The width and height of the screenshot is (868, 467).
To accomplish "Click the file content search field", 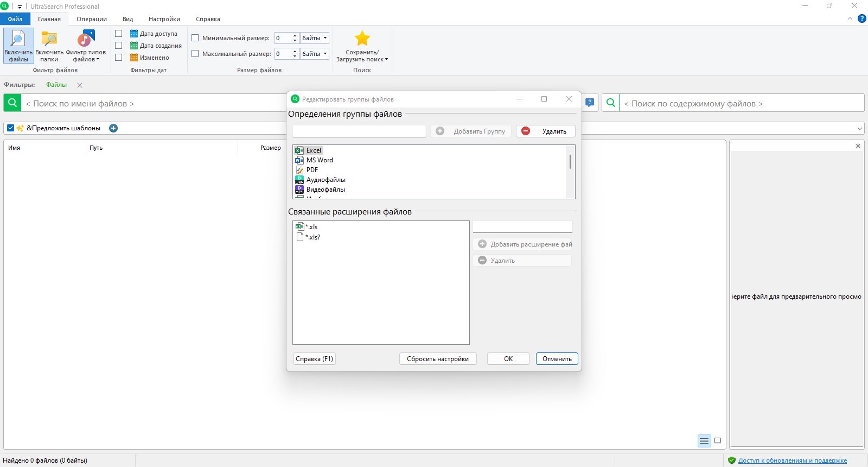I will [742, 103].
